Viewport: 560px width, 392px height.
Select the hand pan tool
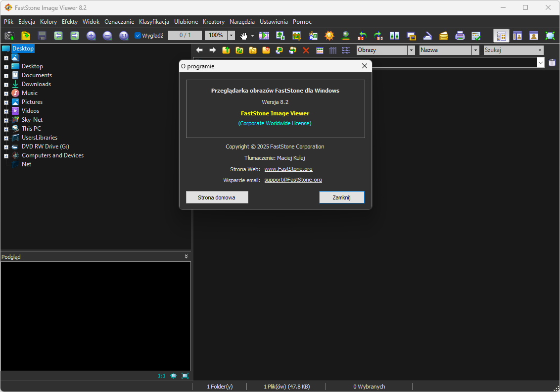244,35
